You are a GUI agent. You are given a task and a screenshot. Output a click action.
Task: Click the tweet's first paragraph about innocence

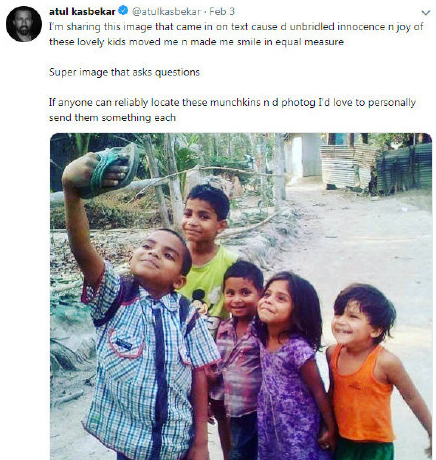tap(236, 34)
